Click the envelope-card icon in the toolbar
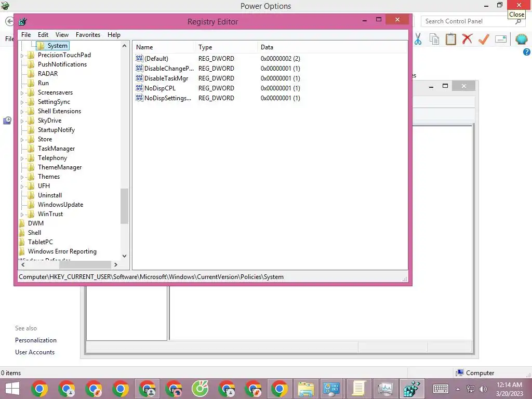Viewport: 532px width, 399px height. [x=501, y=39]
